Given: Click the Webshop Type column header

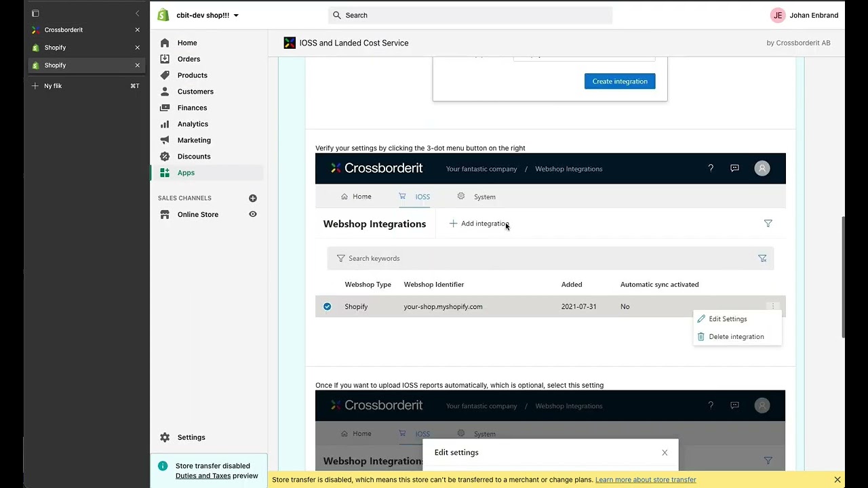Looking at the screenshot, I should [x=368, y=285].
